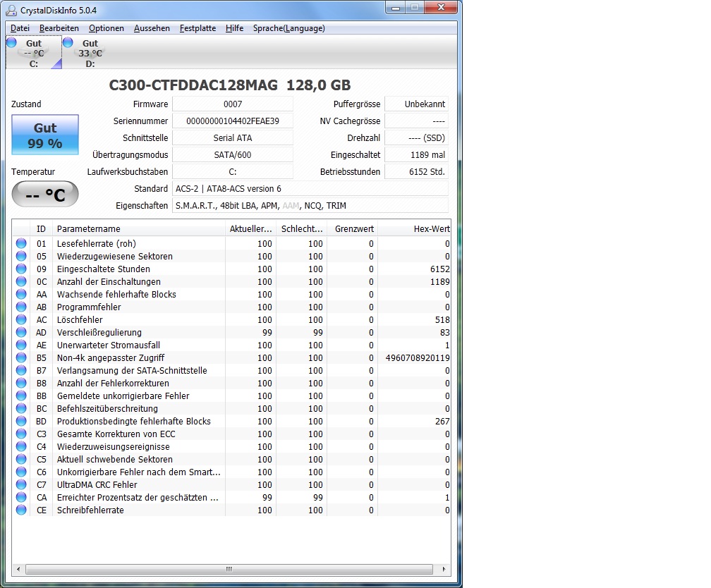Click the Schnittstelle field Serial ATA

(233, 137)
